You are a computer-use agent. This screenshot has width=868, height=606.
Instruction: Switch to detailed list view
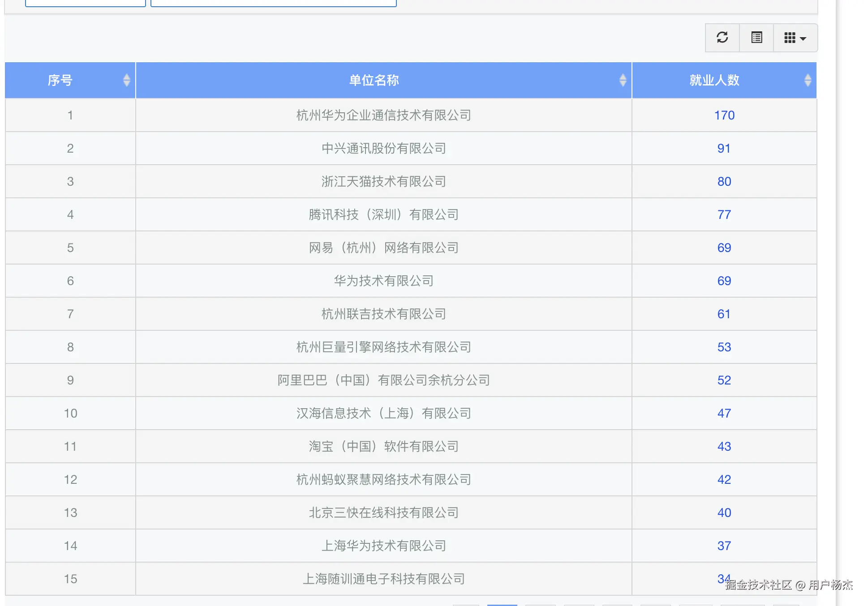(756, 38)
